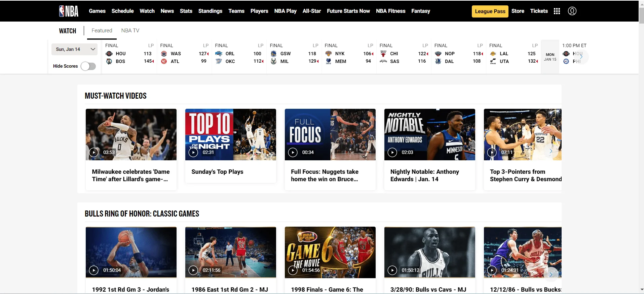Click the Los Angeles Lakers logo
Screen dimensions: 644x294
[493, 54]
